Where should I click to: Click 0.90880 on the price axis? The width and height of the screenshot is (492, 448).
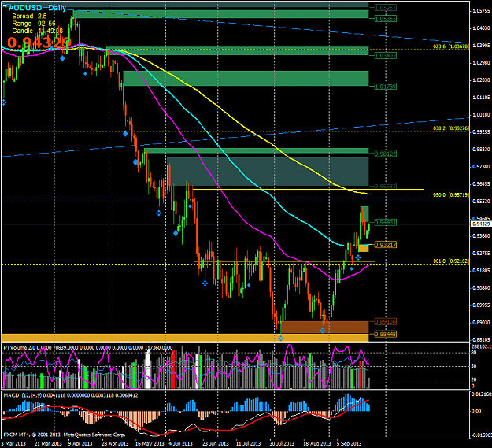point(481,287)
